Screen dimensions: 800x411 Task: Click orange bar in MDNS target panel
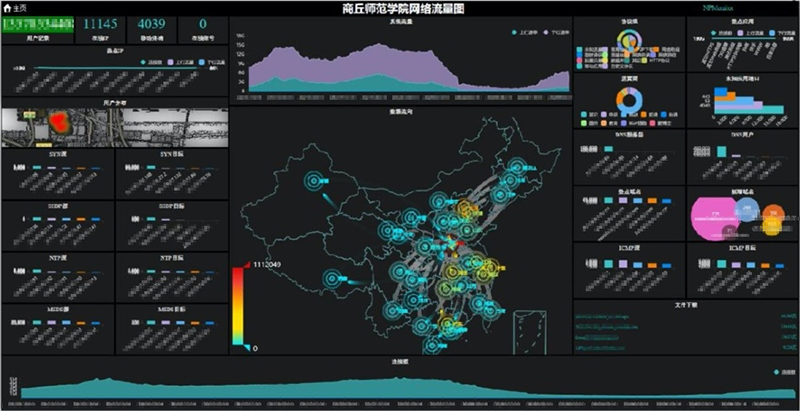pyautogui.click(x=195, y=323)
